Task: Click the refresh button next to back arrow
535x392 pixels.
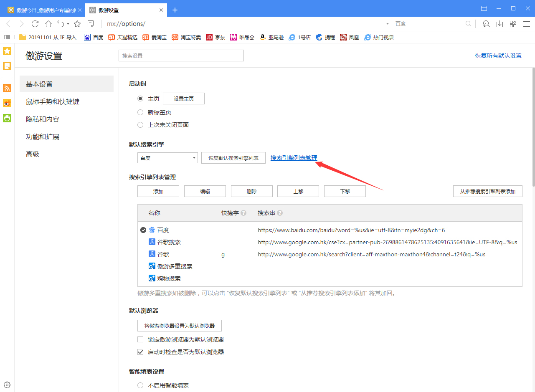Action: [x=35, y=23]
